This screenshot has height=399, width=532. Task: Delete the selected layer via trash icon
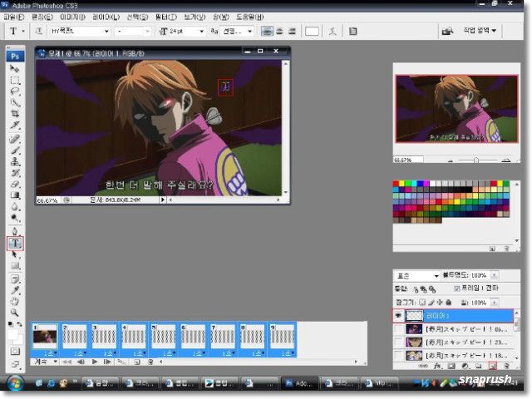click(506, 366)
